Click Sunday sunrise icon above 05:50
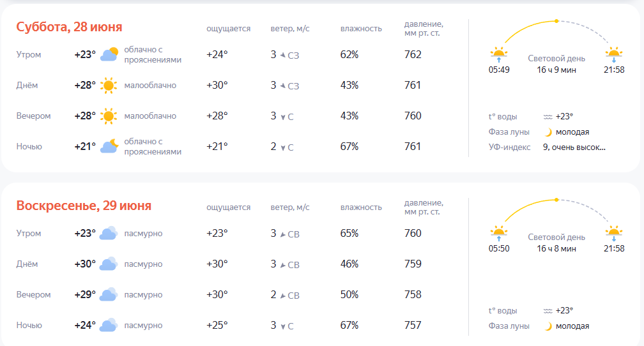Viewport: 644px width, 346px height. pyautogui.click(x=498, y=234)
